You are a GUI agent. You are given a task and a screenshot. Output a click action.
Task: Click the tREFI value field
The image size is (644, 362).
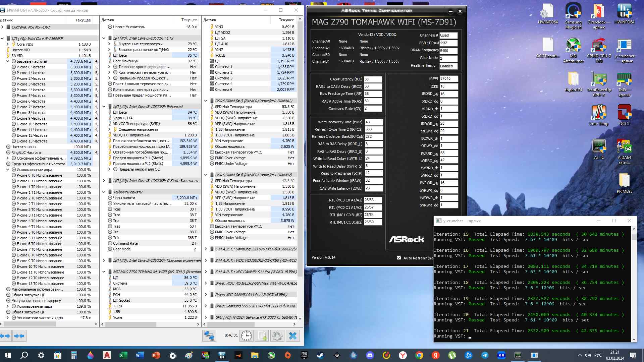448,79
